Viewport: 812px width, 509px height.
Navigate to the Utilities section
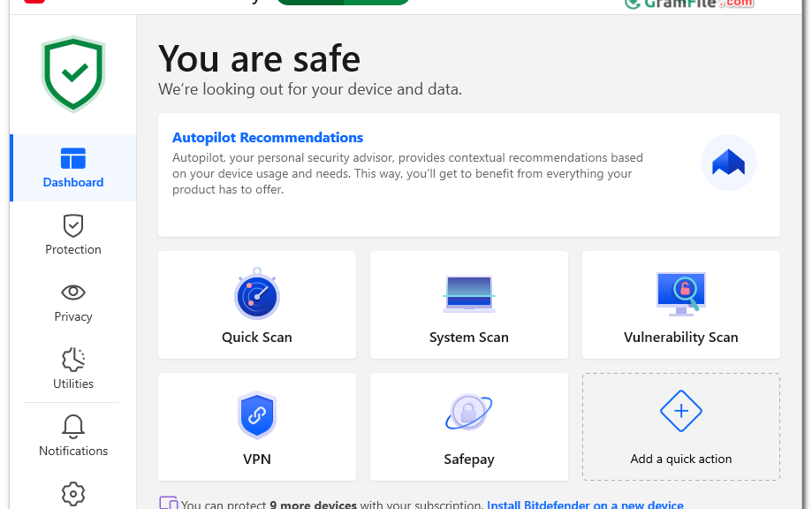[x=73, y=369]
